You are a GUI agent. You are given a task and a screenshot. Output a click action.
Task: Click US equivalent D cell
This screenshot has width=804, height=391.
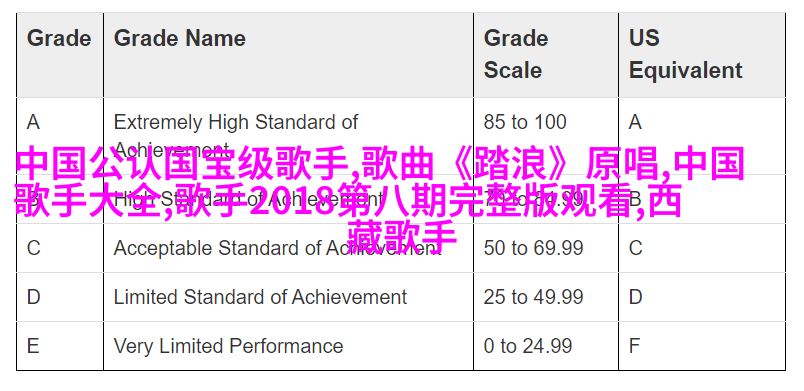[702, 297]
